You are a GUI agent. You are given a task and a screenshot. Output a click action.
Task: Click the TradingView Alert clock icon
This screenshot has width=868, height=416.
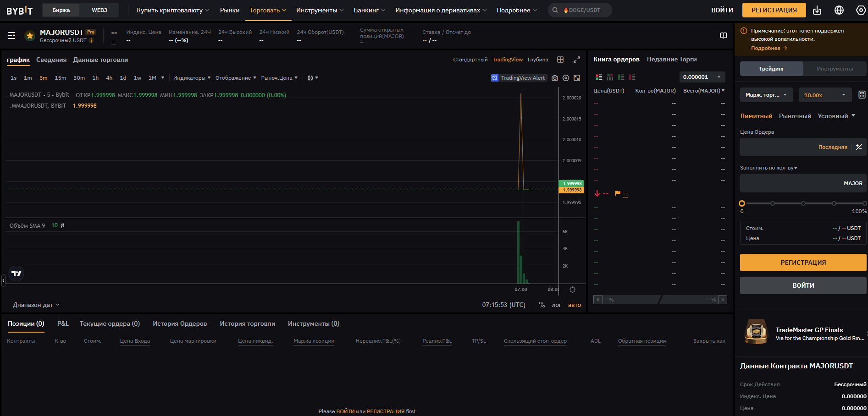coord(495,78)
